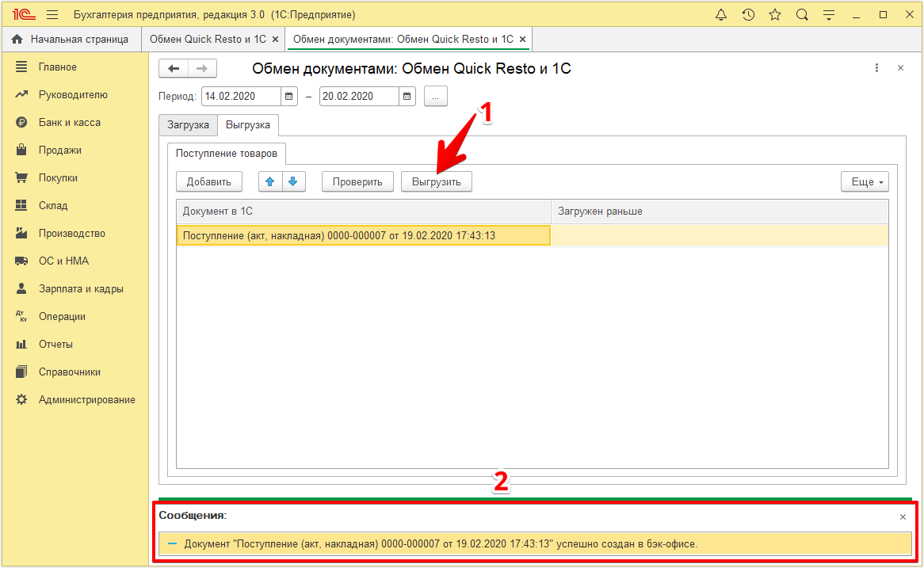Open favorites star icon

coord(775,15)
